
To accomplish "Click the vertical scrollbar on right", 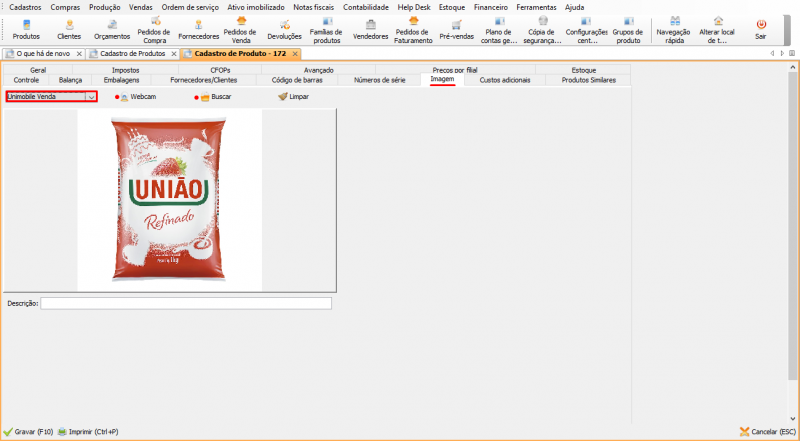I will [792, 227].
